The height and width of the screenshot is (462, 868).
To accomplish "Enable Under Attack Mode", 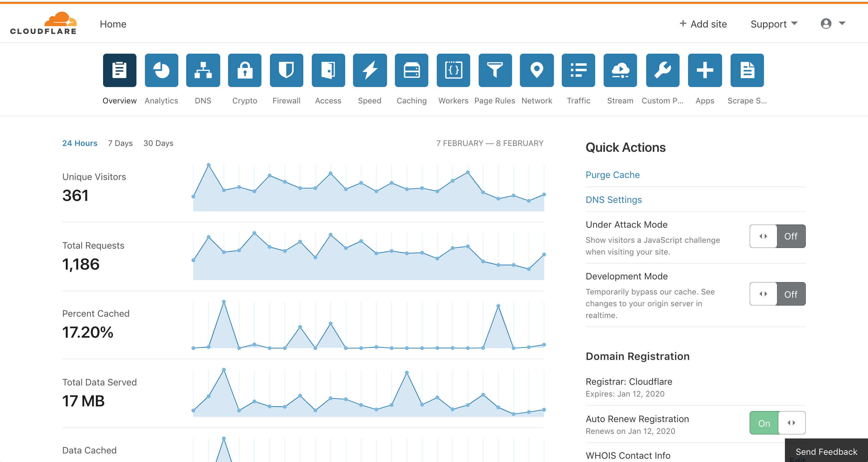I will [x=777, y=236].
